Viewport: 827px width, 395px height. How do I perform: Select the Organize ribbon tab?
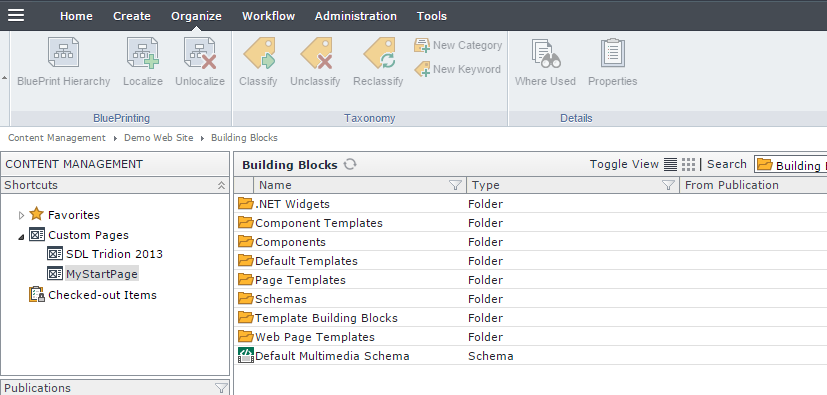[x=196, y=16]
